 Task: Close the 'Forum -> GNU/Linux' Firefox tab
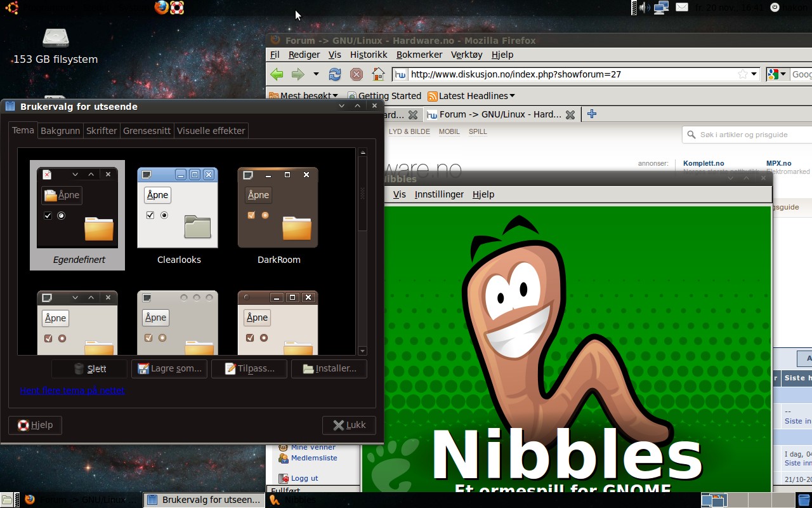point(570,115)
